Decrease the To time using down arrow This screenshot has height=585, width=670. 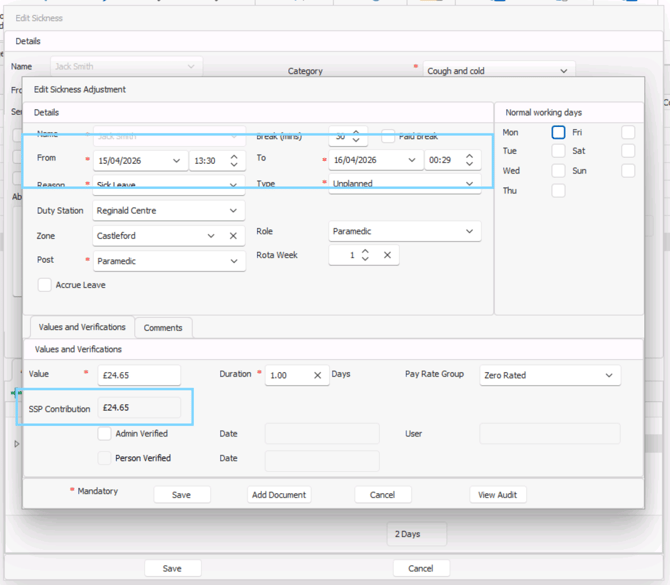tap(470, 164)
